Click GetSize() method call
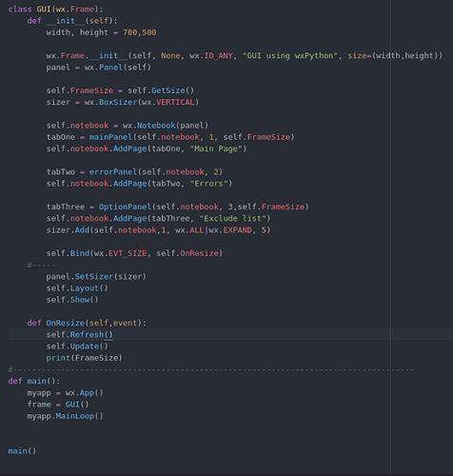 coord(172,90)
